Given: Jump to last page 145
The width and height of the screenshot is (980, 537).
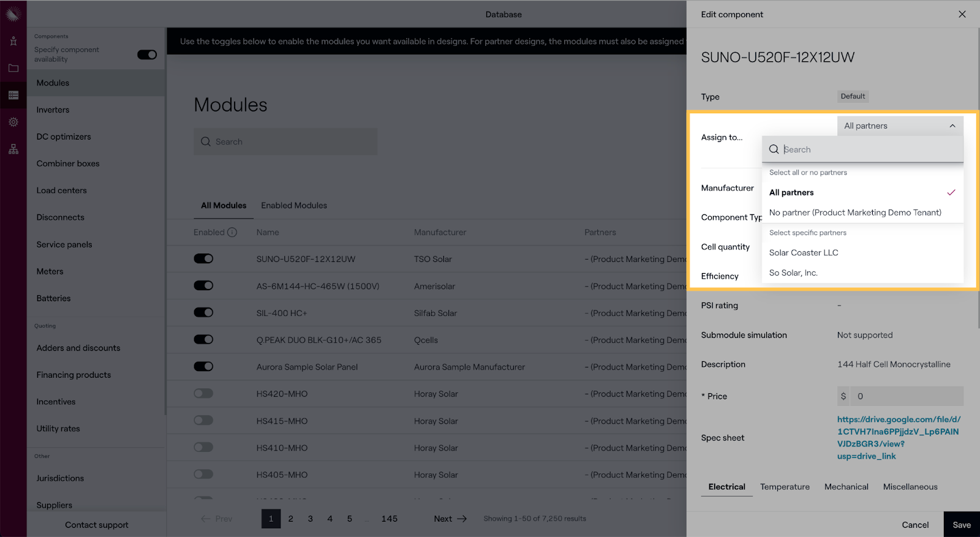Looking at the screenshot, I should 390,519.
